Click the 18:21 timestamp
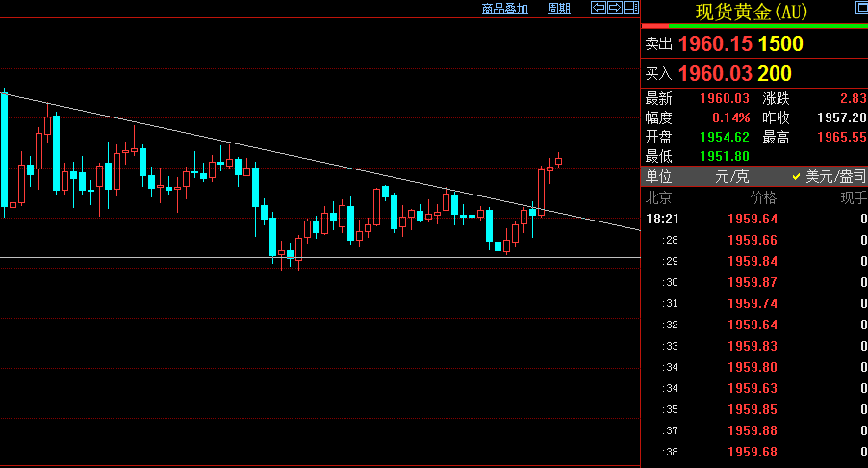 (662, 219)
